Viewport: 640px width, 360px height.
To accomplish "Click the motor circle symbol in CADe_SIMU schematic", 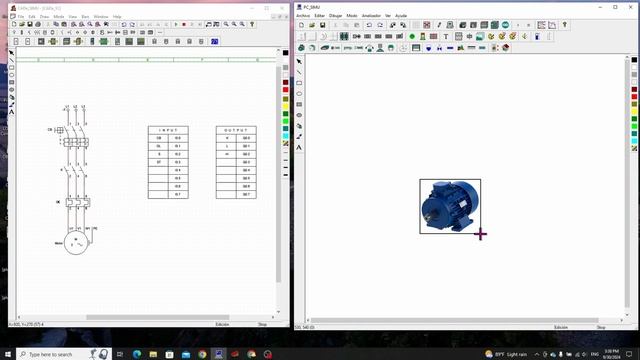I will click(x=76, y=242).
